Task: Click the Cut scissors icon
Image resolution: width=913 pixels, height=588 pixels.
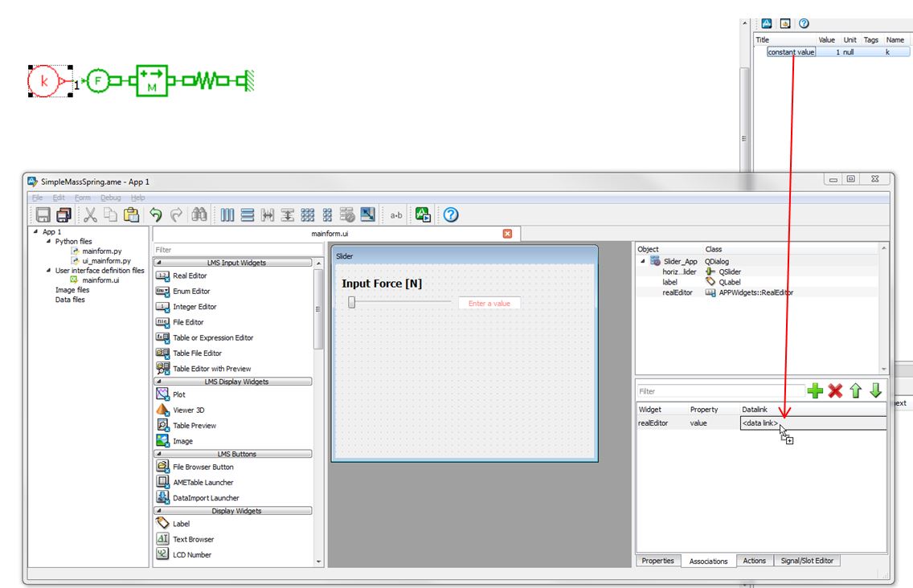Action: click(x=90, y=214)
